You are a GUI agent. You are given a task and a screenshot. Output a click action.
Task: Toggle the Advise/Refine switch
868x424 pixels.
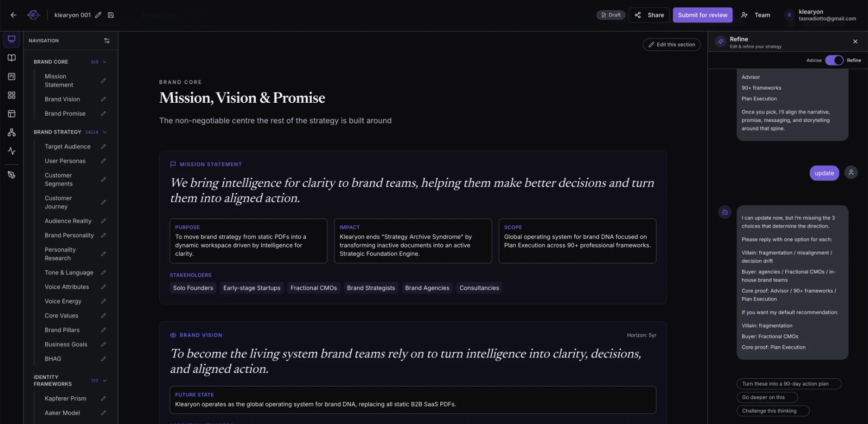click(834, 60)
